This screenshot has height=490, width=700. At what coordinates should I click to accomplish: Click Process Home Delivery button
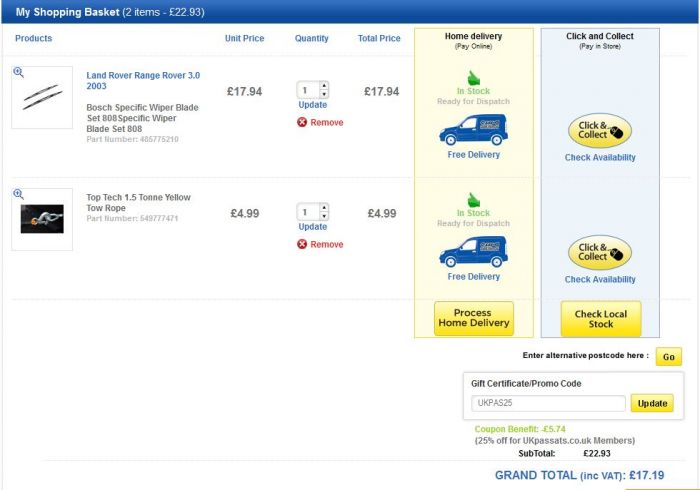pyautogui.click(x=474, y=318)
